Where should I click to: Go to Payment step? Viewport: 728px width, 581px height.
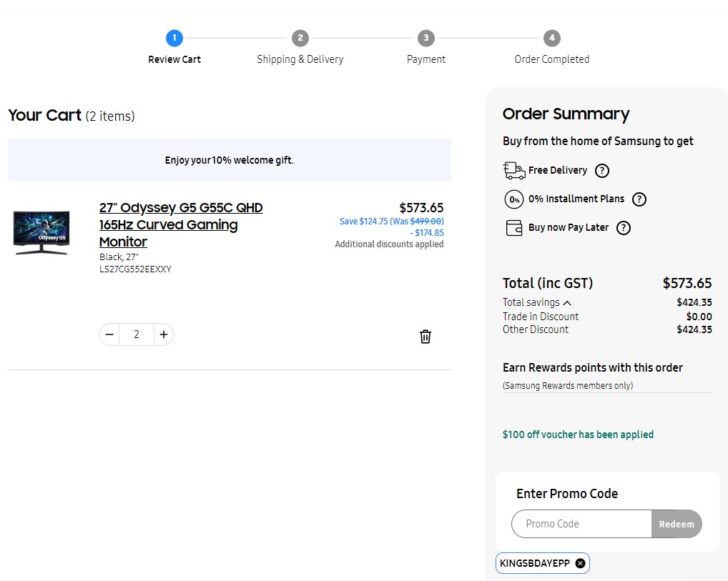[x=426, y=38]
